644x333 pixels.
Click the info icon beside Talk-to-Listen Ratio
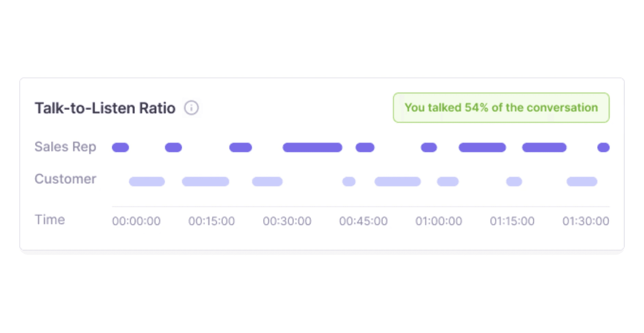tap(191, 108)
